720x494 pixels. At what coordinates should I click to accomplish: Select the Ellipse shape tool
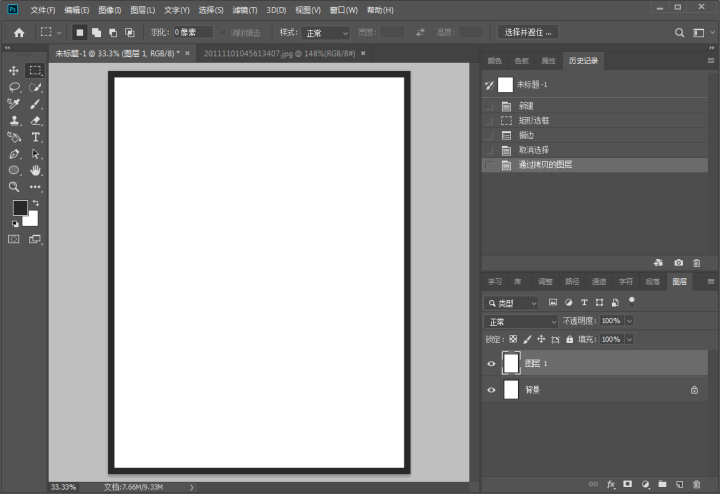click(14, 170)
